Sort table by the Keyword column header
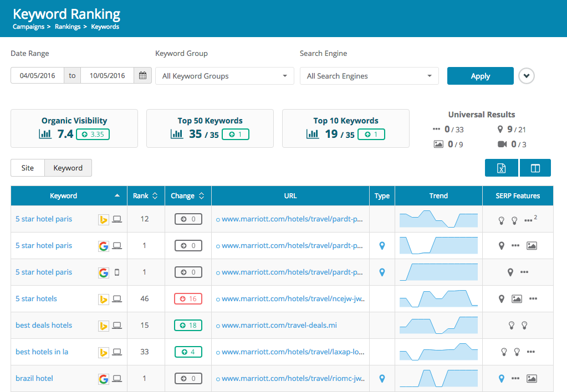The image size is (567, 392). [x=64, y=195]
